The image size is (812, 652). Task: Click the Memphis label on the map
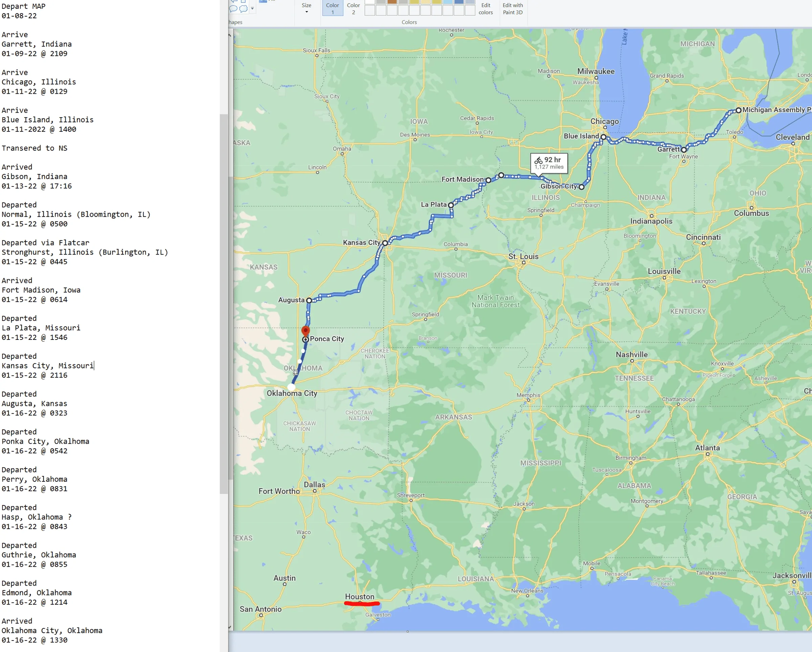pyautogui.click(x=528, y=395)
